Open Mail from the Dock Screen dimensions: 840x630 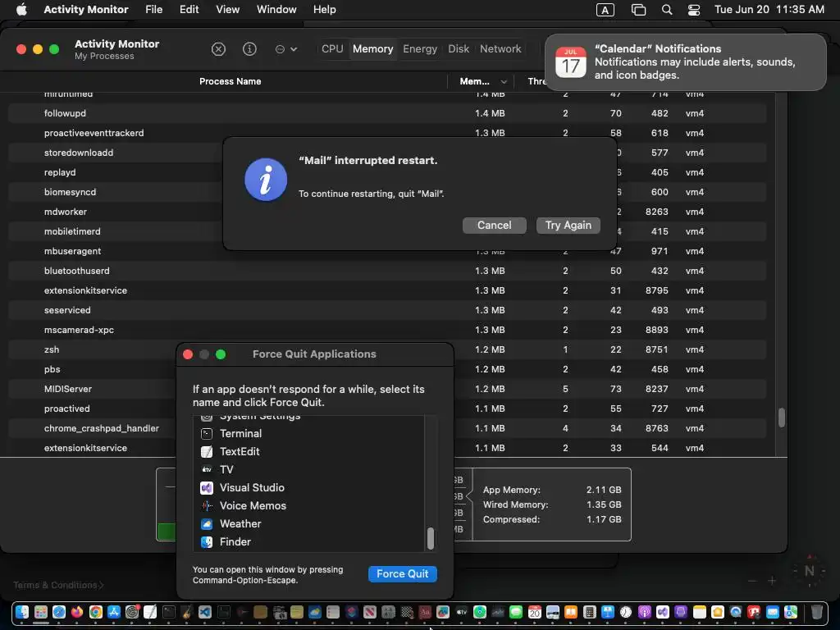click(773, 612)
